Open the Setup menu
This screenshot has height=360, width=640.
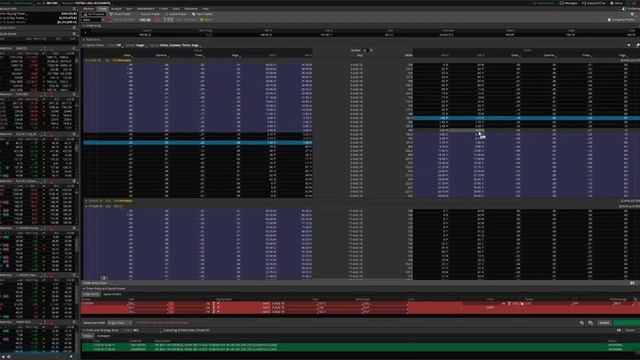617,3
